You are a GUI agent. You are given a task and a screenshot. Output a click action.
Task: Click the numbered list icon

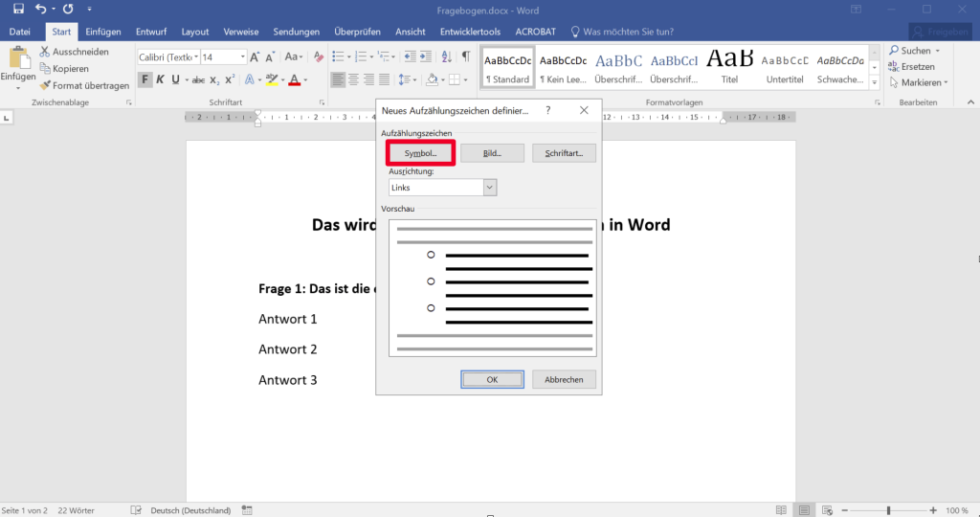(361, 56)
